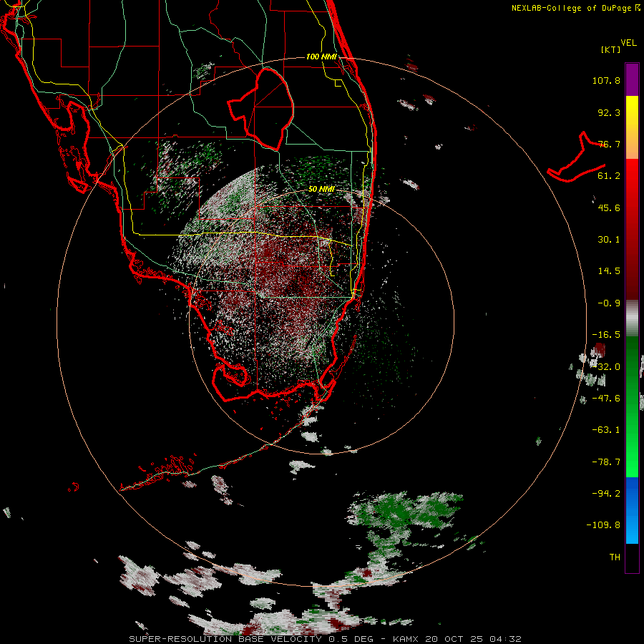This screenshot has width=644, height=644.
Task: Click the 20 OCT 25 date in caption
Action: 456,639
